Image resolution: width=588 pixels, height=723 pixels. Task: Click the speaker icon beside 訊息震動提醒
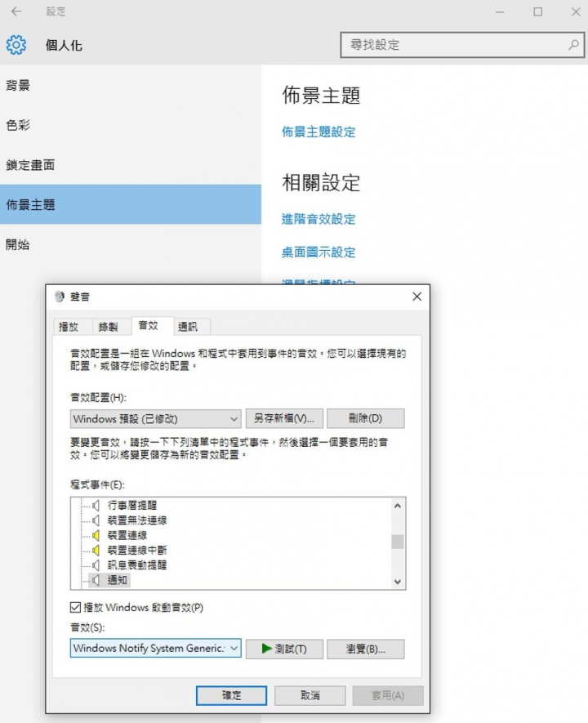pos(96,565)
